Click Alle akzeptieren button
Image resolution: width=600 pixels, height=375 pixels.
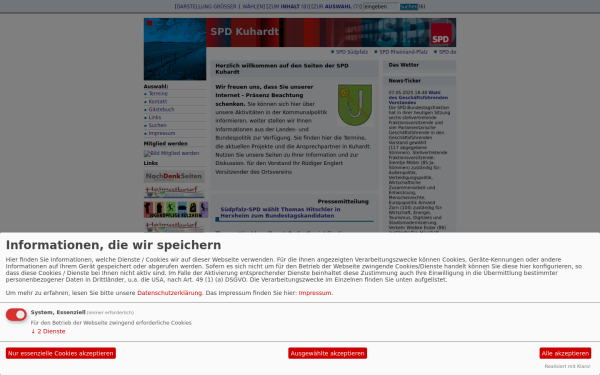(565, 353)
